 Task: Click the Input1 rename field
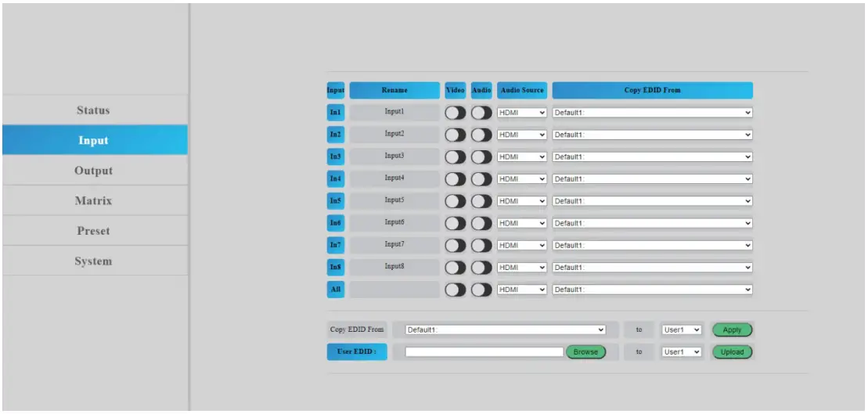coord(394,113)
